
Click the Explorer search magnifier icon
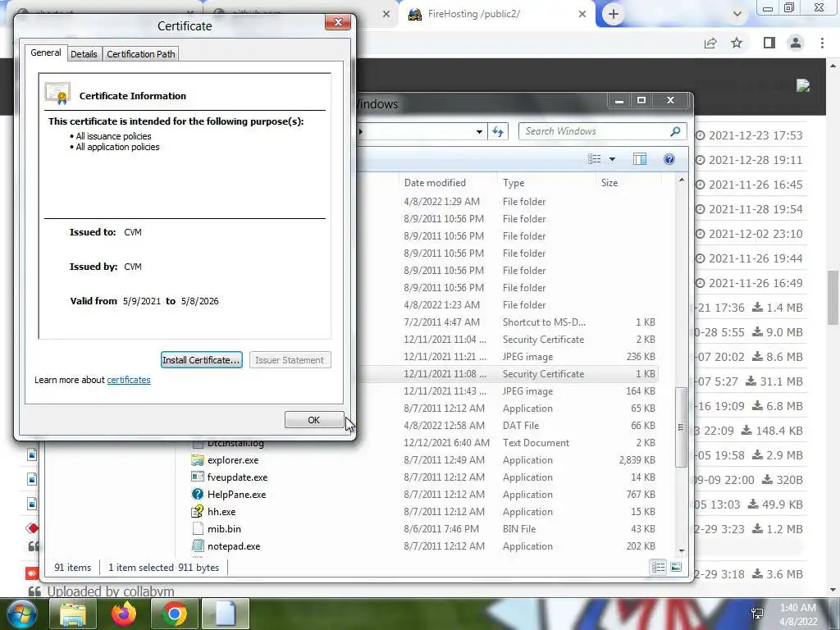click(676, 131)
